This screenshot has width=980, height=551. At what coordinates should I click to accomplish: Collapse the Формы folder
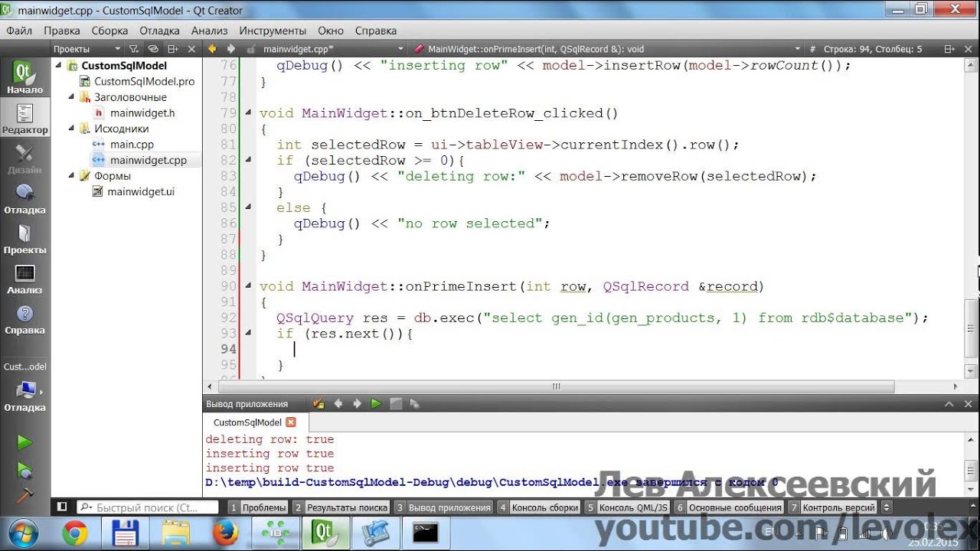[x=71, y=176]
